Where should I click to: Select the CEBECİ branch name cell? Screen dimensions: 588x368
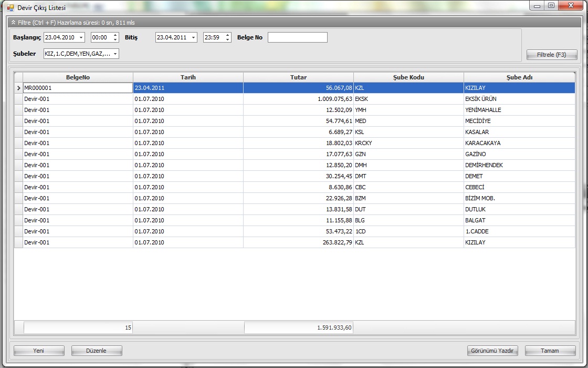pos(519,187)
